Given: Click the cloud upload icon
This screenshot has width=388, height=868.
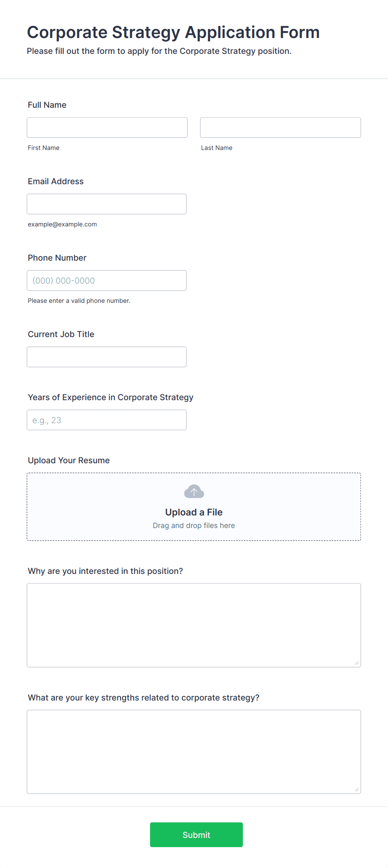Looking at the screenshot, I should [x=194, y=492].
